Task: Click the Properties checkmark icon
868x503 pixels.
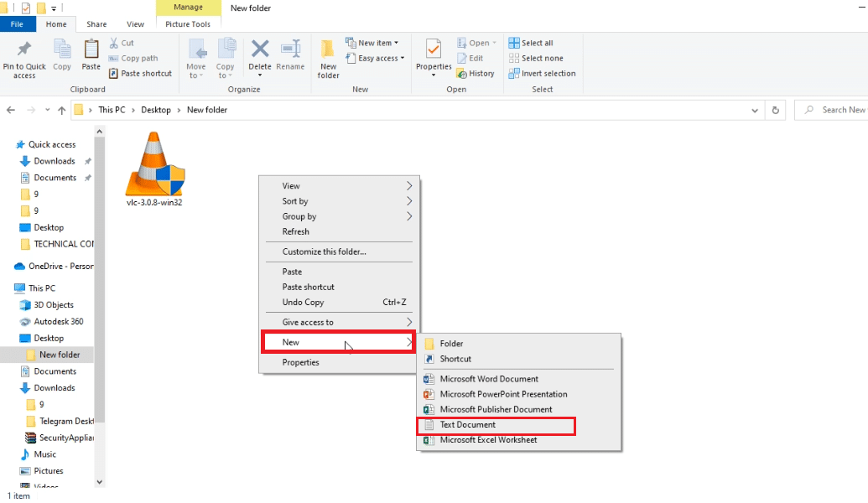Action: tap(434, 49)
